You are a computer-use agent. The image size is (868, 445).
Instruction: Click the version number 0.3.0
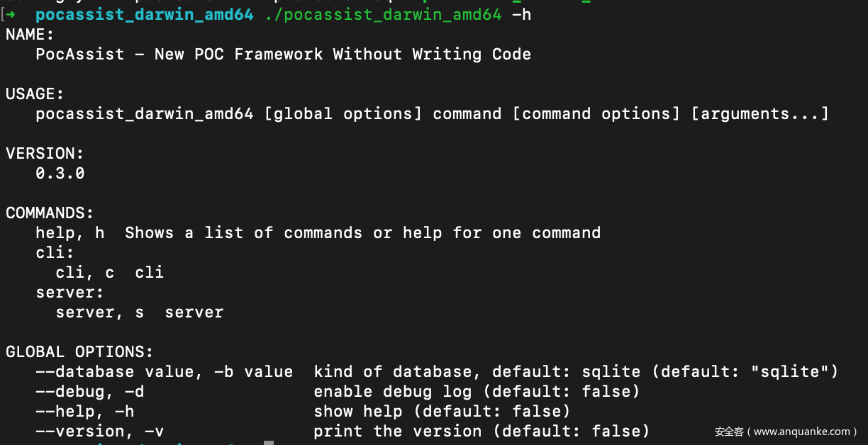60,173
